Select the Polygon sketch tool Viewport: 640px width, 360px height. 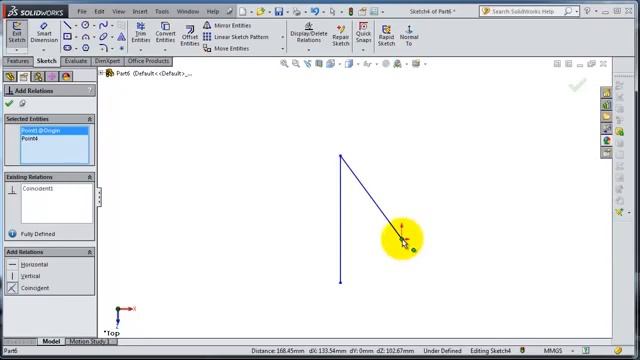[85, 48]
